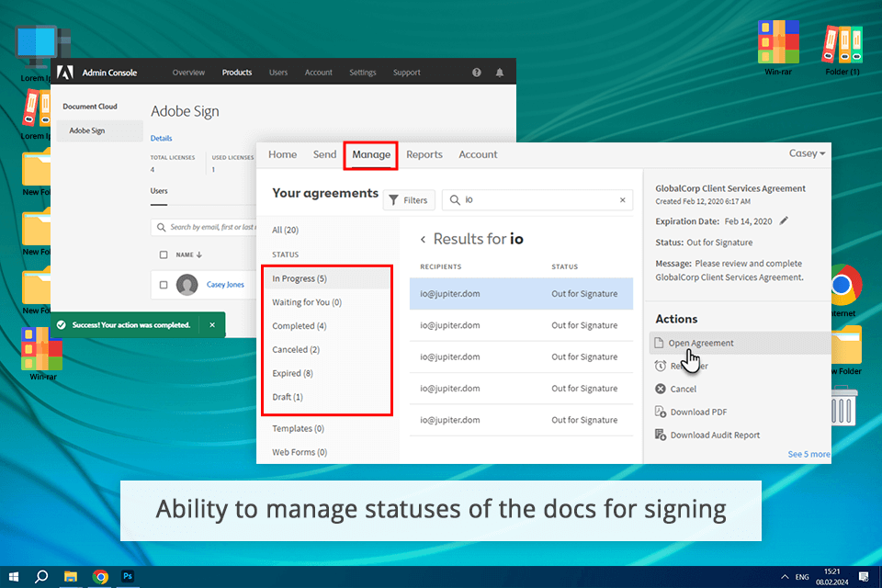
Task: Click Open Agreement action
Action: coord(741,343)
